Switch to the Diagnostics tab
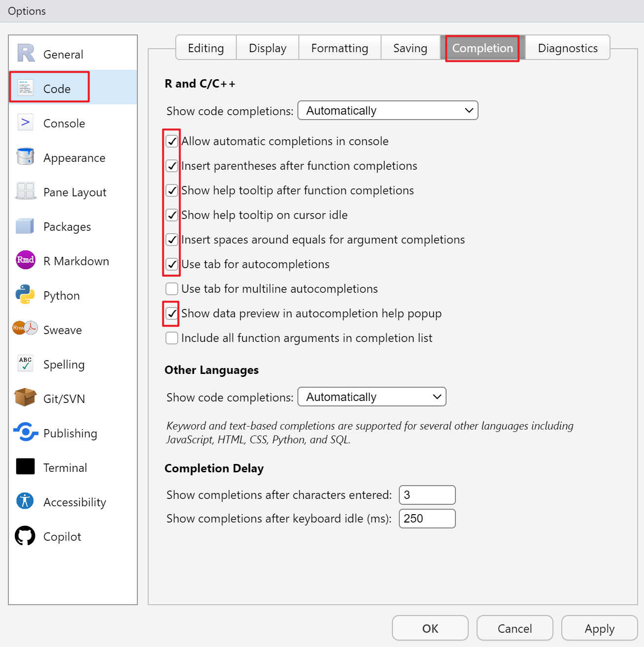This screenshot has width=644, height=647. [x=567, y=48]
